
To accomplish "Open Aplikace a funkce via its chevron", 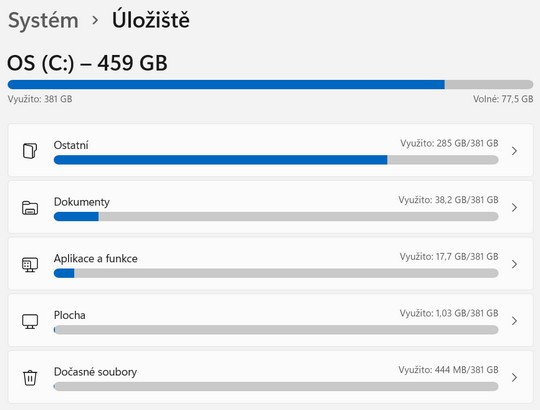I will point(514,264).
